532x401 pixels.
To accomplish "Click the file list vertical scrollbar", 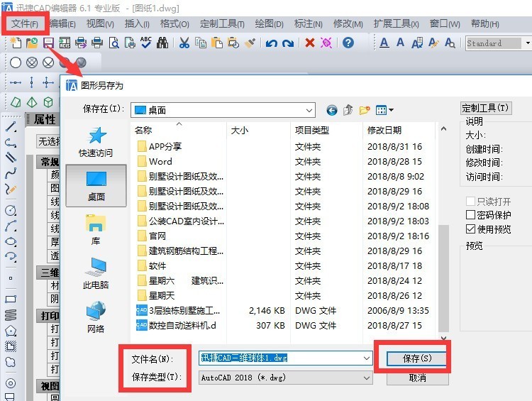I will (443, 278).
